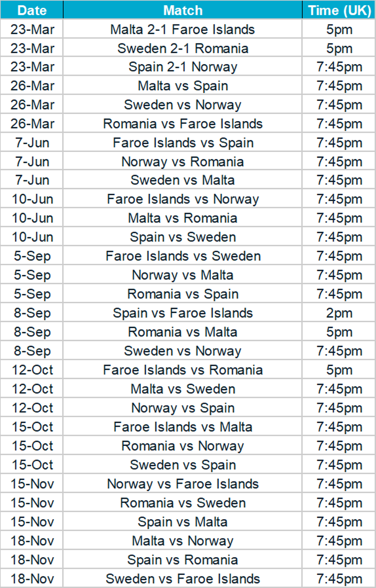Click the Norway vs Romania fixture

(x=182, y=162)
